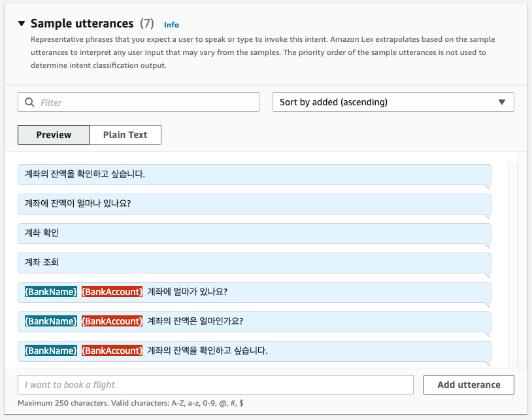The image size is (532, 420).
Task: Click BankName tag in last utterance row
Action: click(51, 351)
